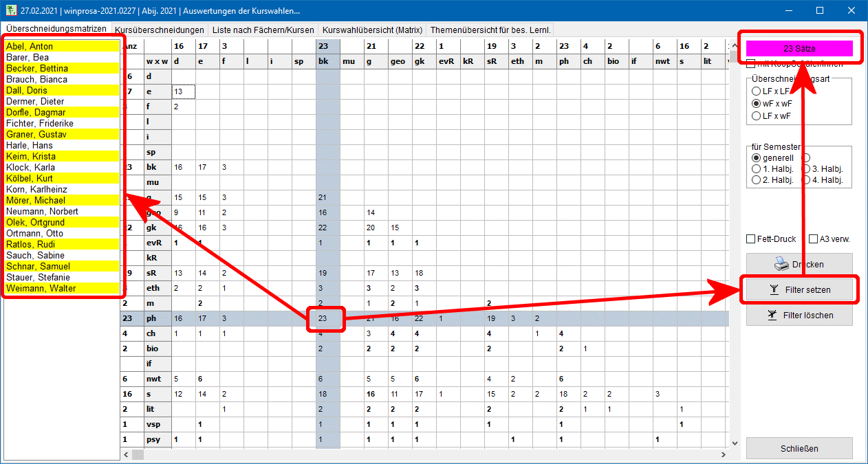Click the vertical scrollbar's down arrow
The height and width of the screenshot is (464, 868).
point(734,443)
